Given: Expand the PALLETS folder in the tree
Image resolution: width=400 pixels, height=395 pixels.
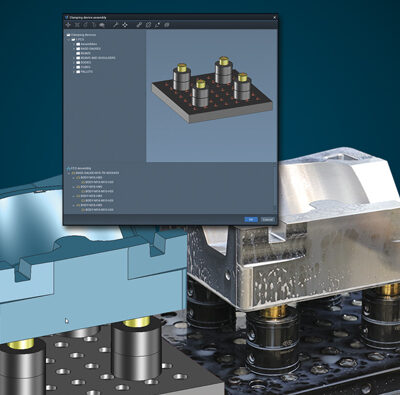Looking at the screenshot, I should point(74,72).
